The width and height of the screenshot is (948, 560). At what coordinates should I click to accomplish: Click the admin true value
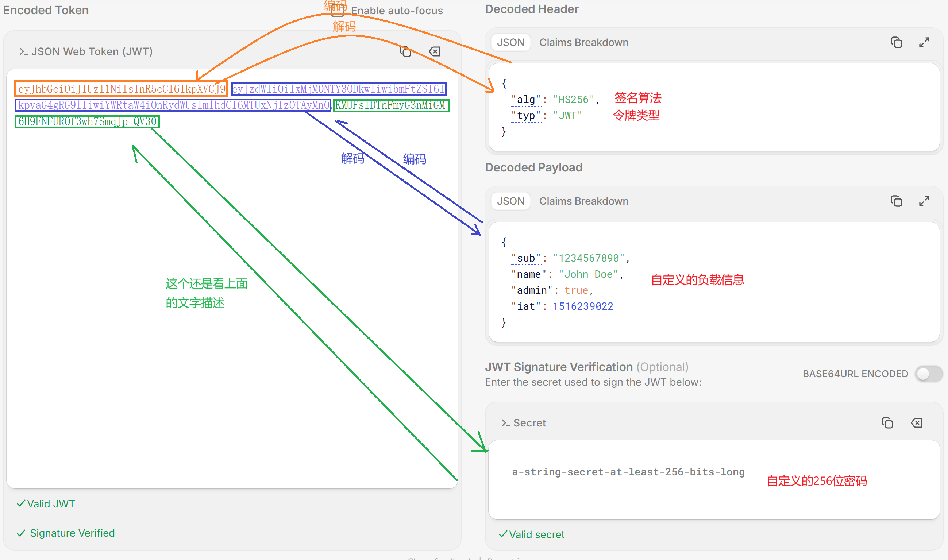click(x=576, y=290)
